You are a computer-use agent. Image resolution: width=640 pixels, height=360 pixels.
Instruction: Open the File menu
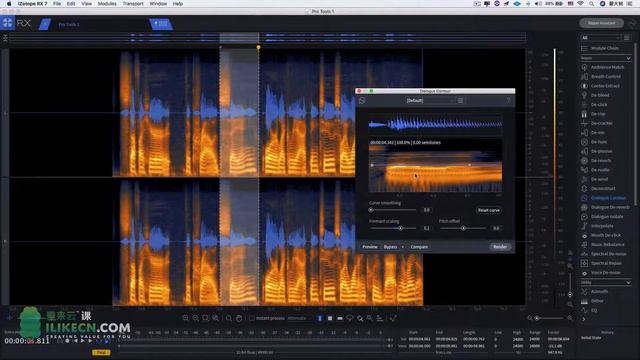(57, 4)
